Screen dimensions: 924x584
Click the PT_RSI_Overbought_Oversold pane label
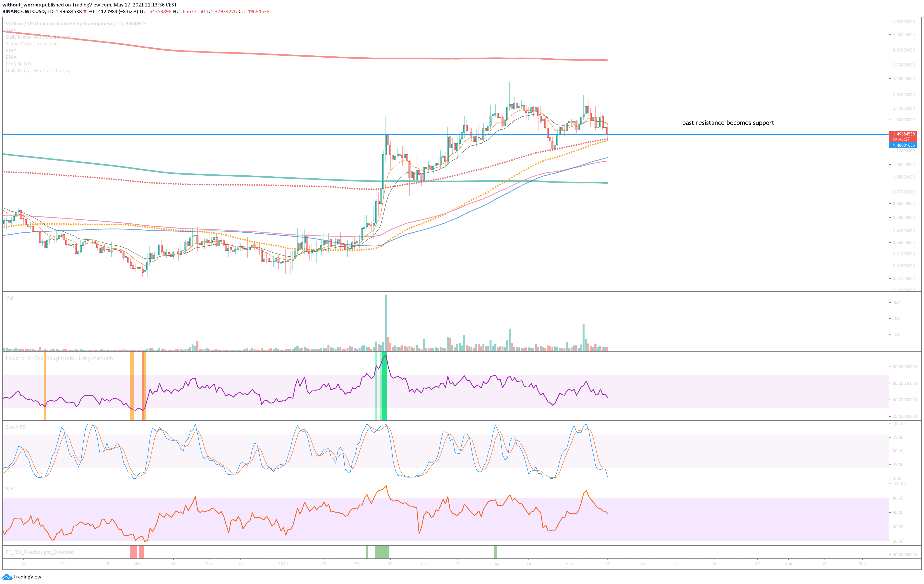coord(40,552)
